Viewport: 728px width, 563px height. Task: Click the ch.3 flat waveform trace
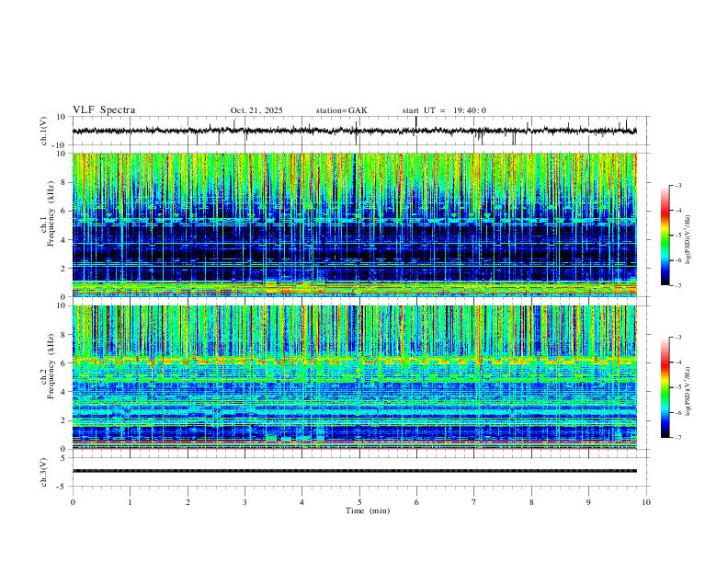[x=354, y=471]
